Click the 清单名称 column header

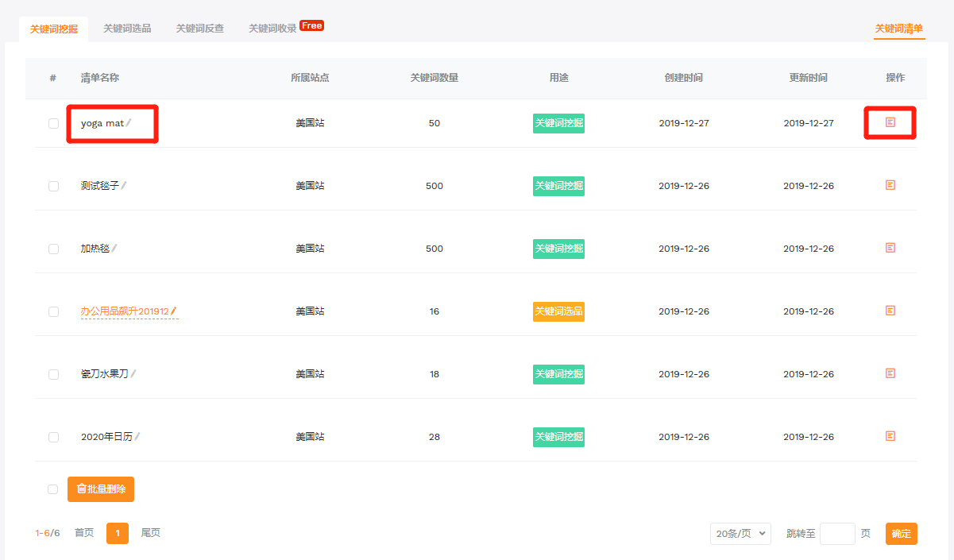point(100,78)
